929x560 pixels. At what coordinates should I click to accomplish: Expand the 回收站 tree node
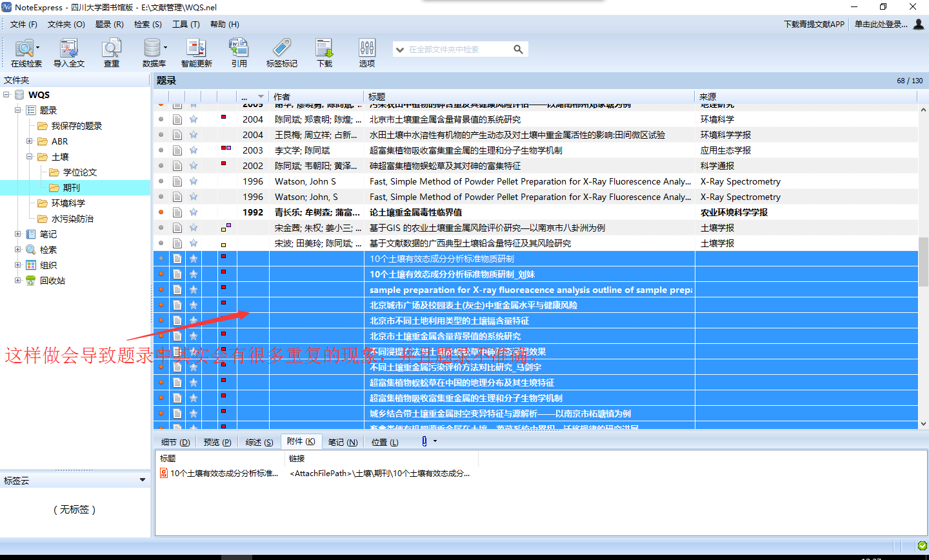(x=18, y=281)
